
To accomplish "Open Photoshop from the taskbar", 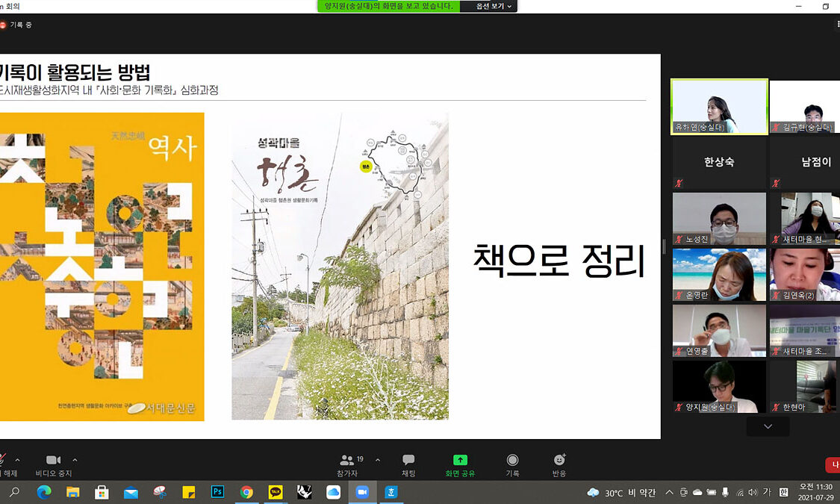I will coord(218,492).
